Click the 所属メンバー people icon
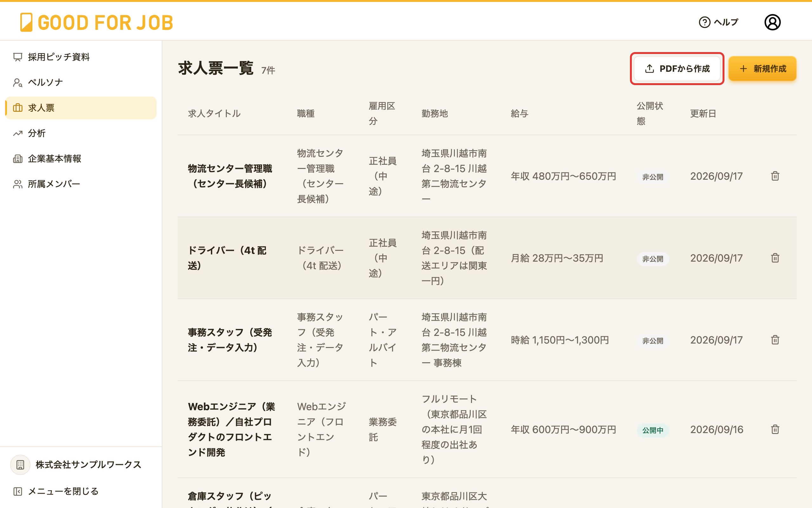 point(18,184)
